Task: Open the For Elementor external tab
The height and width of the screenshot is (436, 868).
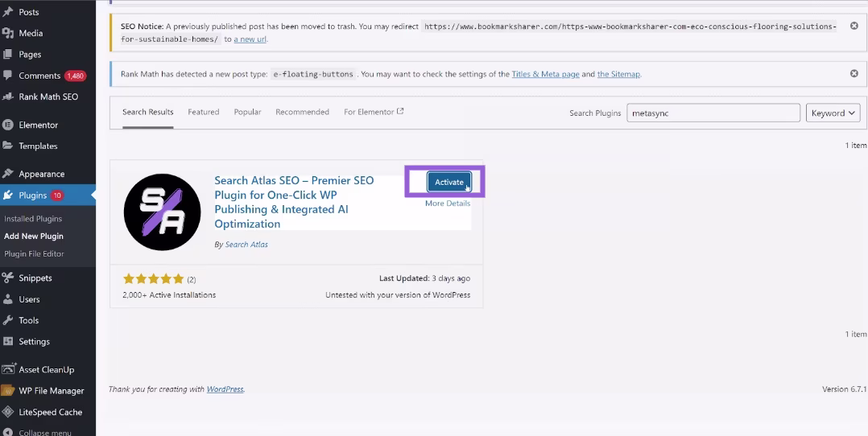Action: [374, 112]
